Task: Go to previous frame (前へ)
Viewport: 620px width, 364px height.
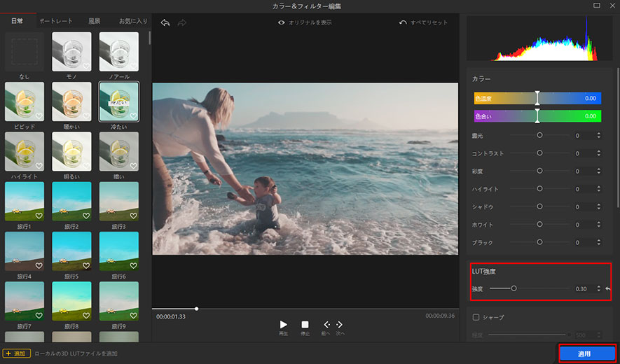Action: (x=326, y=325)
